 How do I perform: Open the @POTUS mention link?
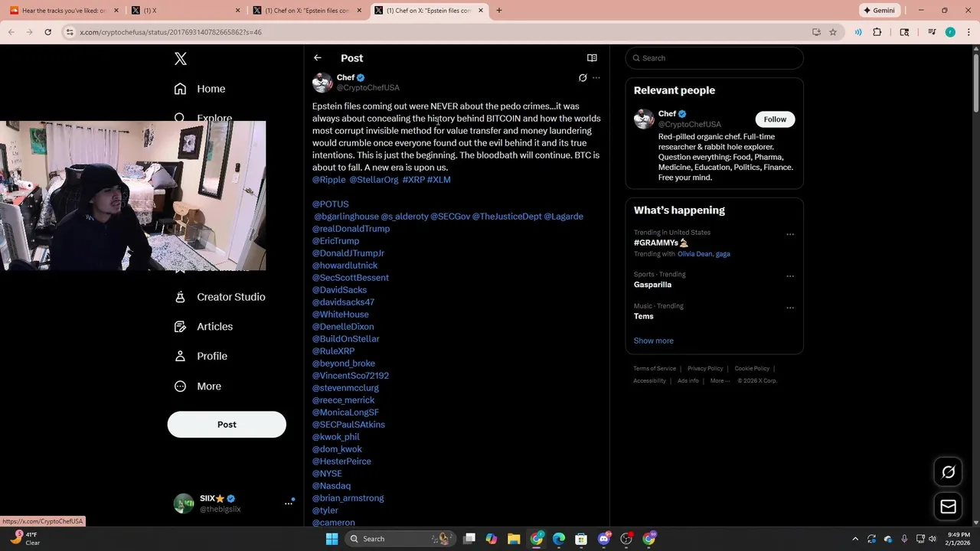tap(330, 204)
